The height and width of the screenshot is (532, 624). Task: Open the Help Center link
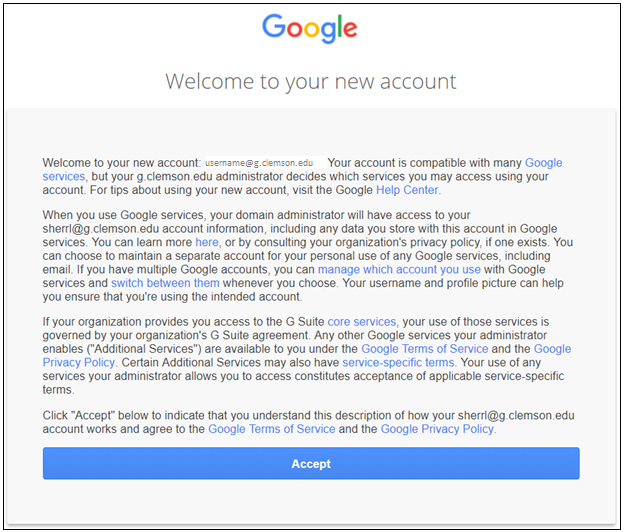click(407, 190)
